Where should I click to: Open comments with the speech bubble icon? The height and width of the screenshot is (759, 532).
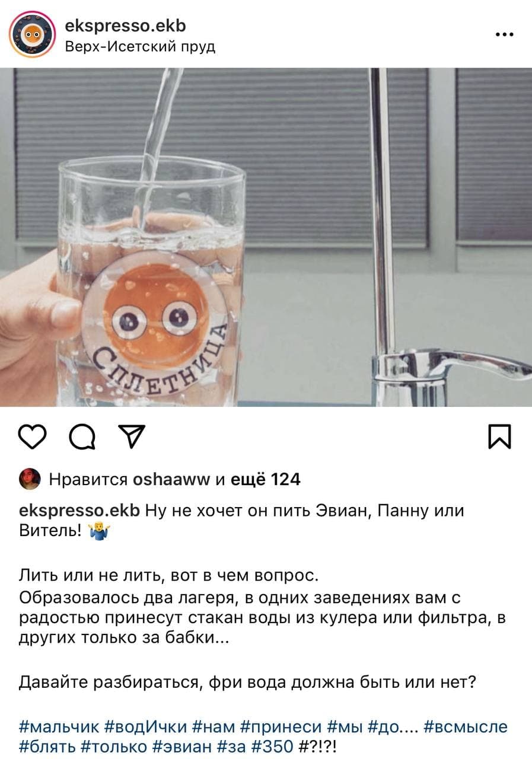point(83,438)
